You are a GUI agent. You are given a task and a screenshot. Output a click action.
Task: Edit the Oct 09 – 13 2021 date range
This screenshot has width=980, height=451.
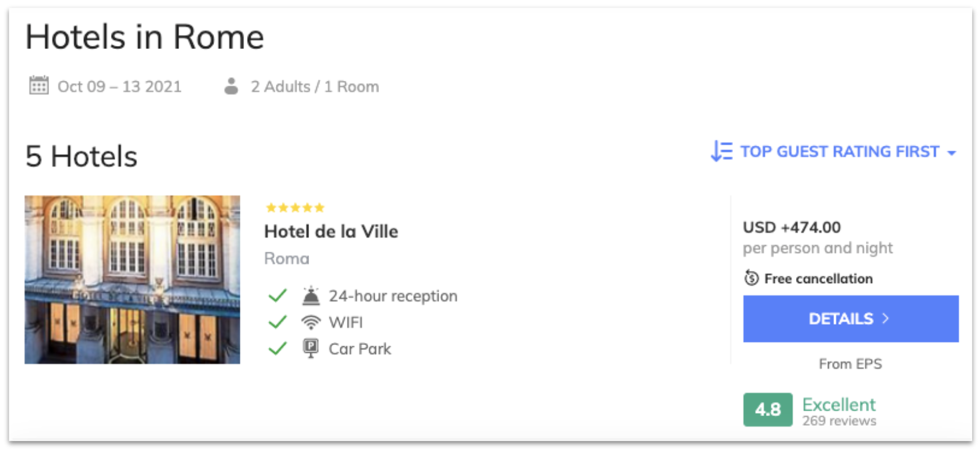[120, 86]
